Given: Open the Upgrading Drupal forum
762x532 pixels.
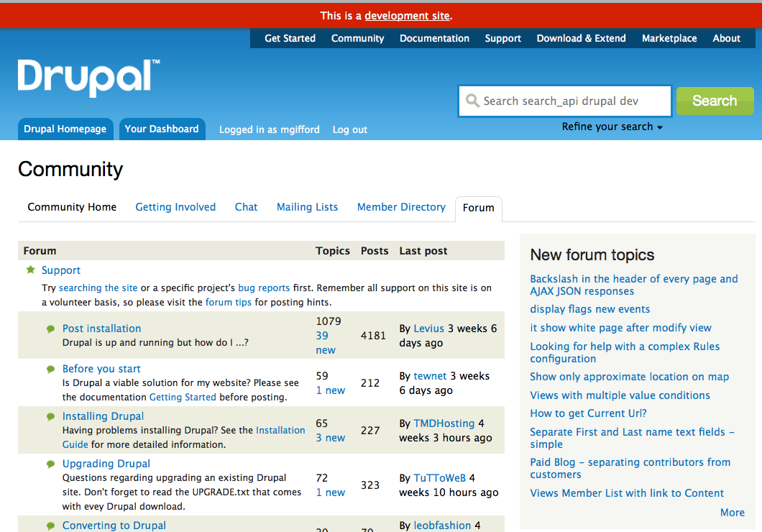Looking at the screenshot, I should [106, 464].
